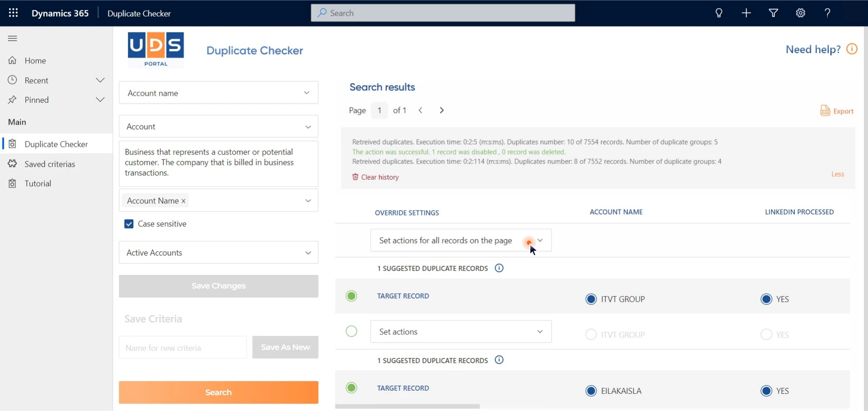Click the plus icon to create new record
868x411 pixels.
(x=746, y=13)
